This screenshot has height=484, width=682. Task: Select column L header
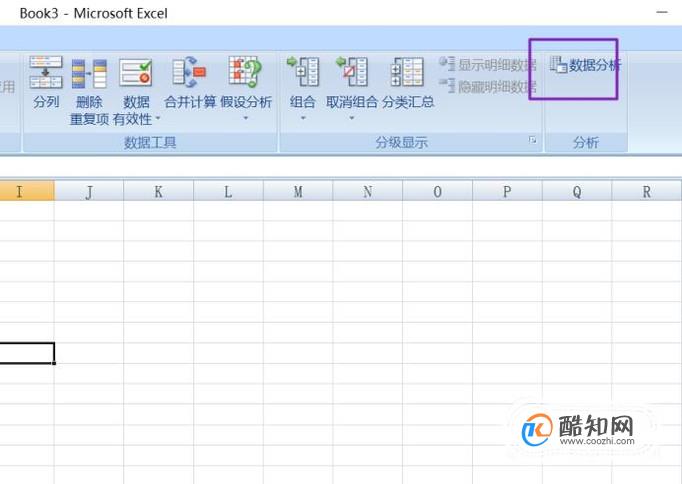(228, 191)
